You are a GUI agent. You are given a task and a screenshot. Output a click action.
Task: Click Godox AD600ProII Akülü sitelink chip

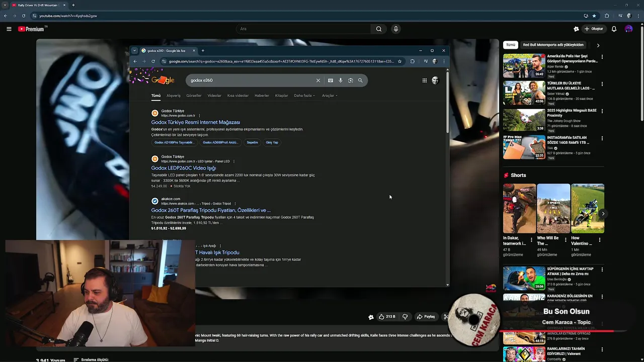click(x=220, y=142)
